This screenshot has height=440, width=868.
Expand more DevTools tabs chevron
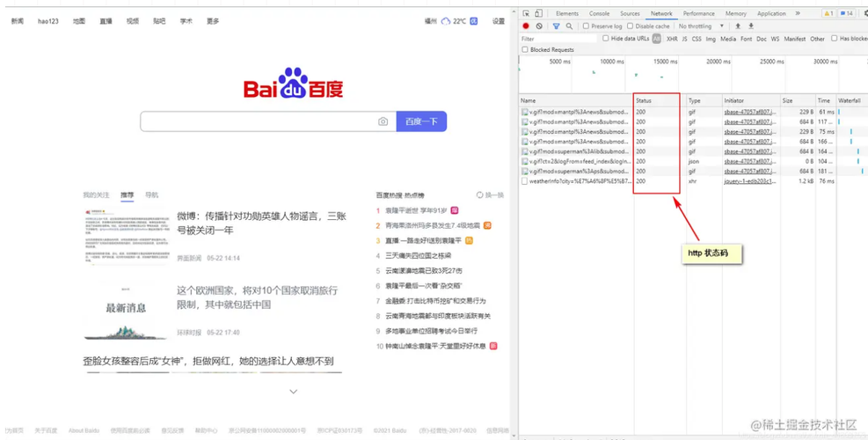(798, 13)
